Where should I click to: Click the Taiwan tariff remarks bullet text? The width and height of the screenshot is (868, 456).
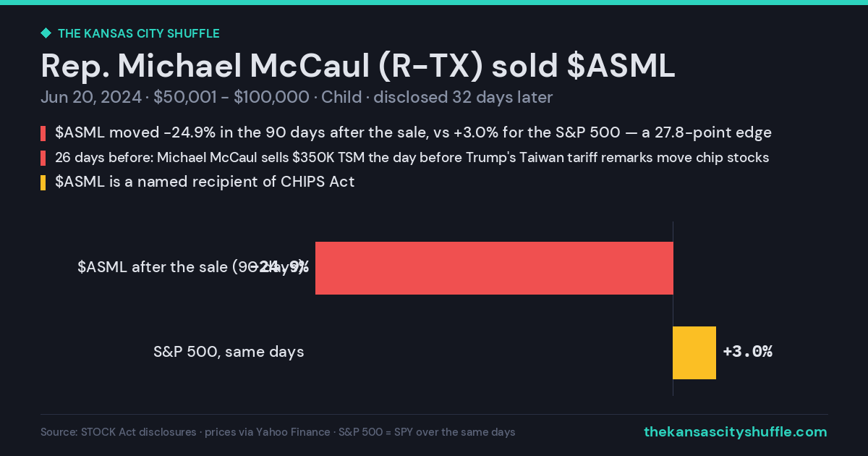(x=412, y=158)
